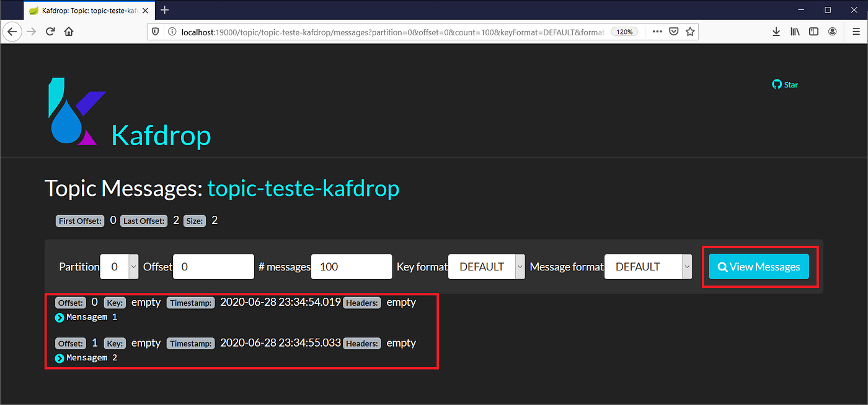The image size is (868, 405).
Task: Expand the message 'Mensagem 1'
Action: click(60, 317)
